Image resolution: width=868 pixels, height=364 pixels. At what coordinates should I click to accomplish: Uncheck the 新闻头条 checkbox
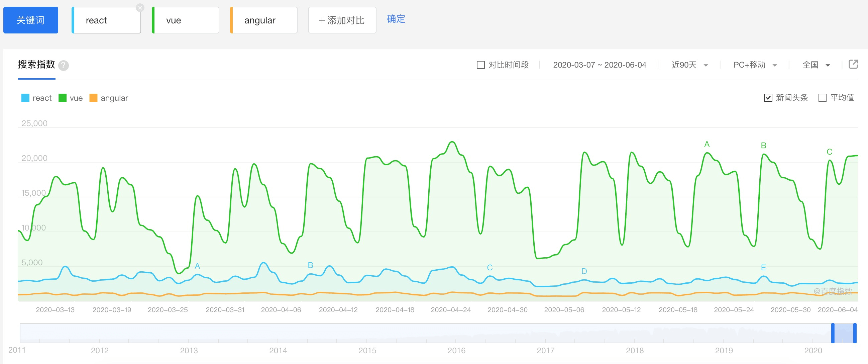point(768,98)
